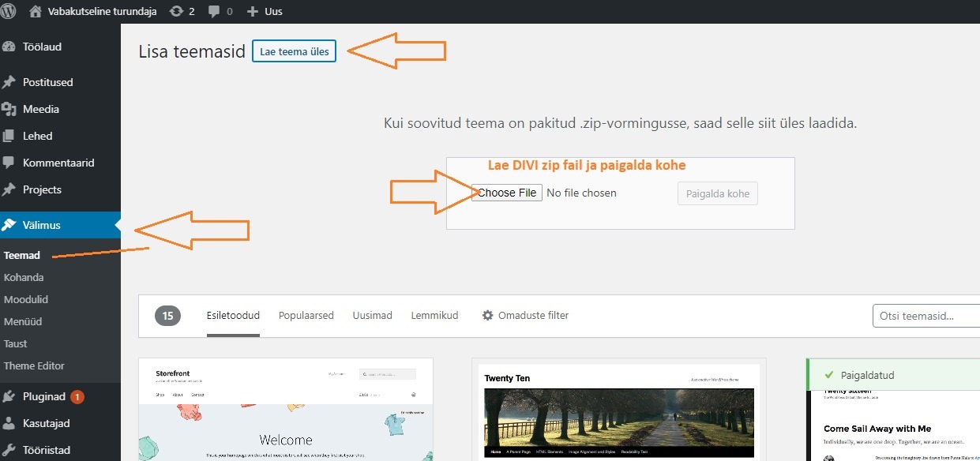This screenshot has height=461, width=980.
Task: Click the Kasutajad user icon
Action: coord(9,423)
